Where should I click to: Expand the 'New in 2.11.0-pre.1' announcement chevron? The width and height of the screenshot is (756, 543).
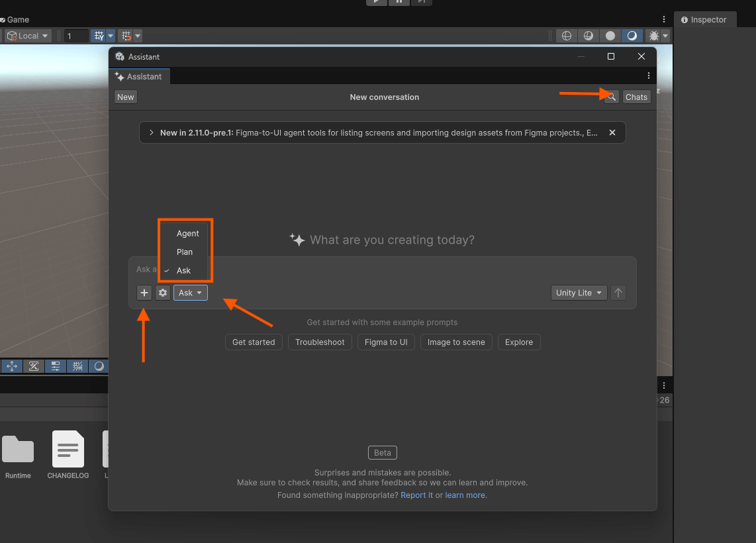pyautogui.click(x=152, y=132)
